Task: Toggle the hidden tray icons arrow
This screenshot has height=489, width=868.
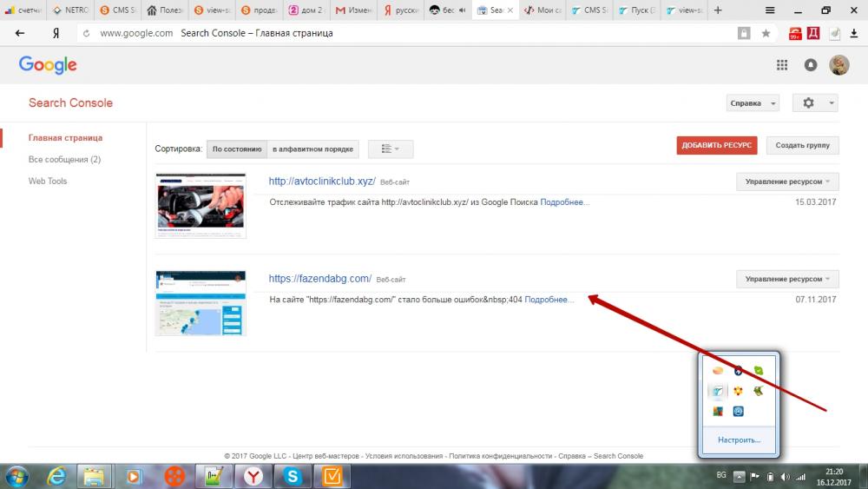Action: pos(739,476)
